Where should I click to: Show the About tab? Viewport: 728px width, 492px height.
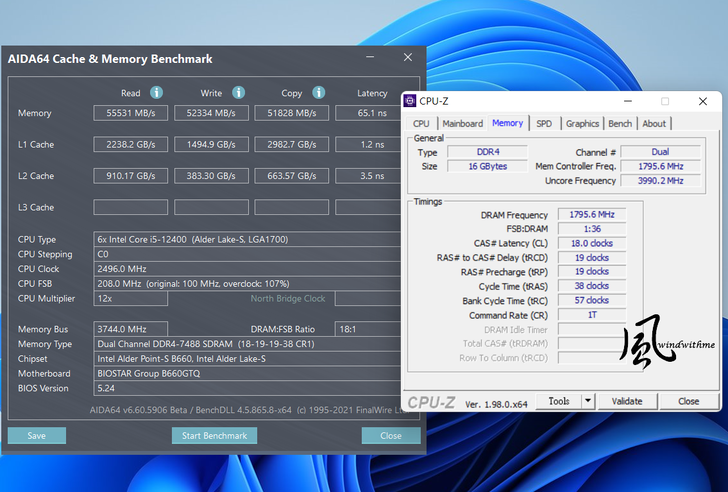pyautogui.click(x=654, y=124)
